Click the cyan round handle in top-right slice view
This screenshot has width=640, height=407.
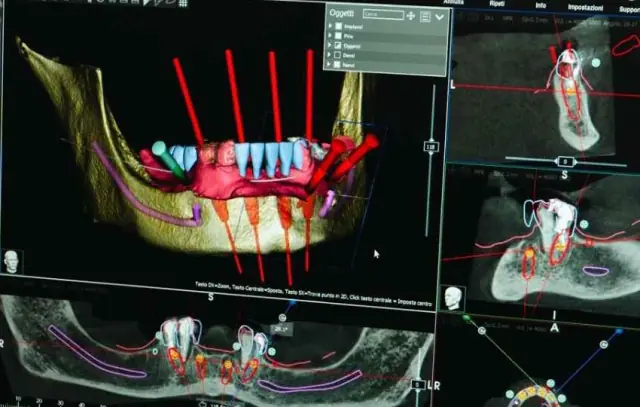click(596, 62)
